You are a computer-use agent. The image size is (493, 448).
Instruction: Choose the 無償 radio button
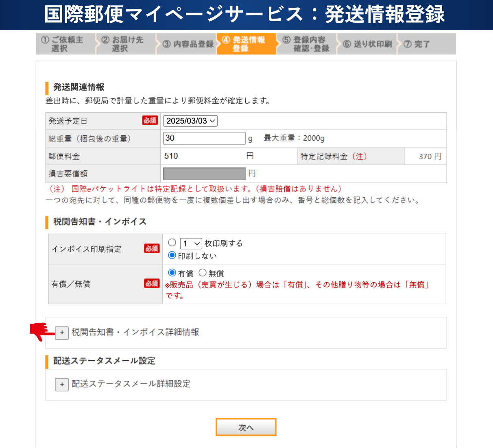(x=203, y=273)
